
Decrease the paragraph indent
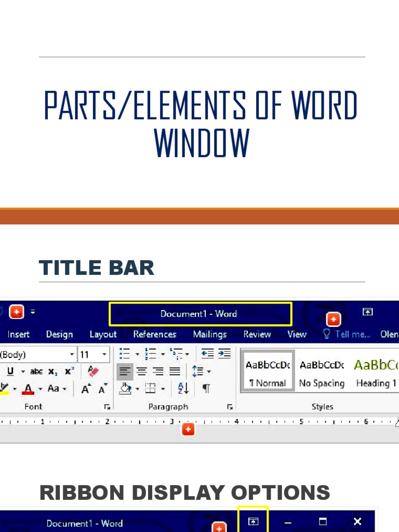[207, 354]
